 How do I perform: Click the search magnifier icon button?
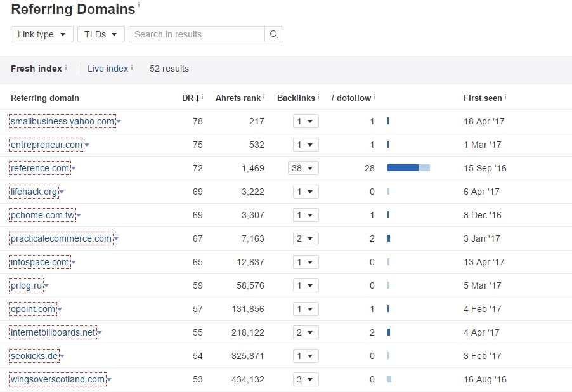[273, 34]
